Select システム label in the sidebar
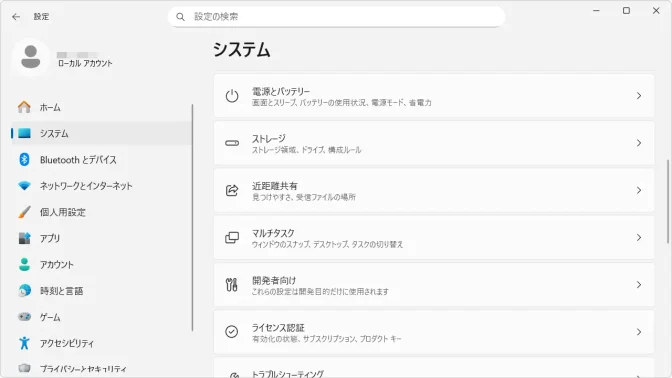The image size is (672, 378). coord(54,134)
